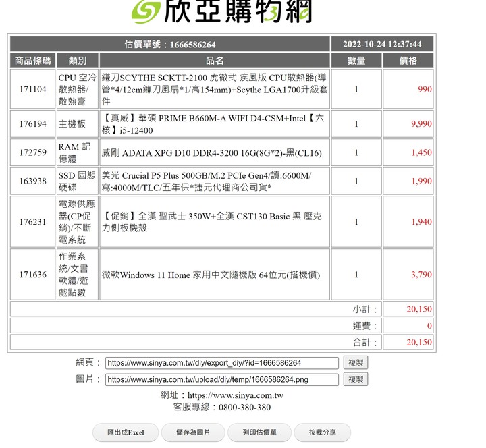Click the CPU 空冷散熱器/散熱膏 category cell

tap(78, 89)
